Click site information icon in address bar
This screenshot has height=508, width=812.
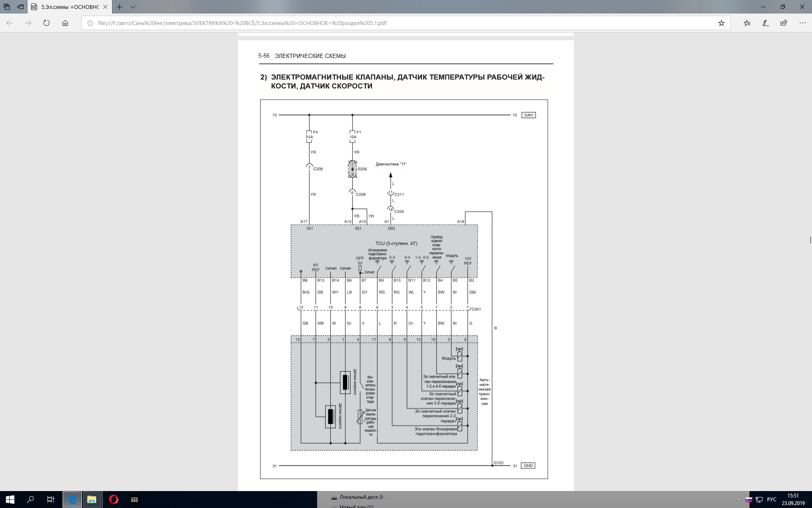pos(90,23)
